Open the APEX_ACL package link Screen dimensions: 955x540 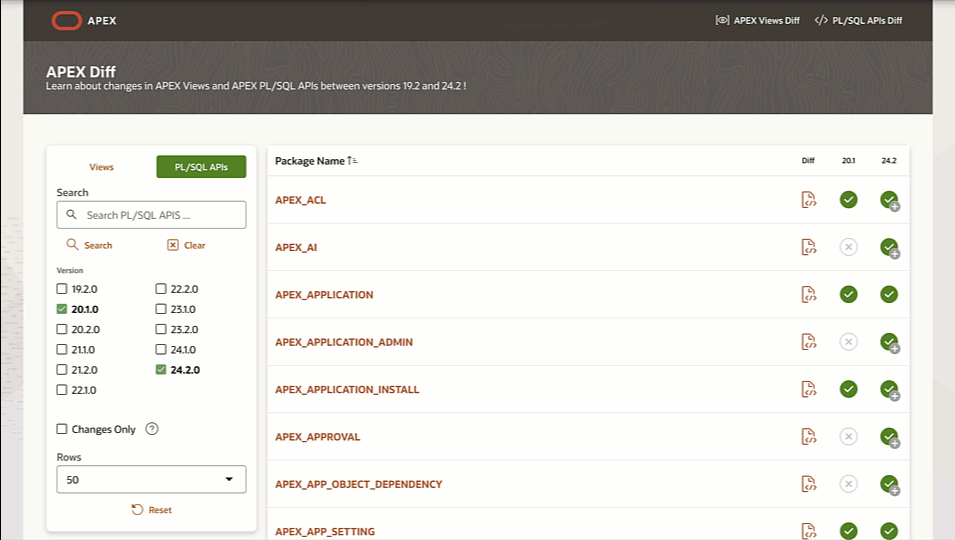click(x=300, y=200)
